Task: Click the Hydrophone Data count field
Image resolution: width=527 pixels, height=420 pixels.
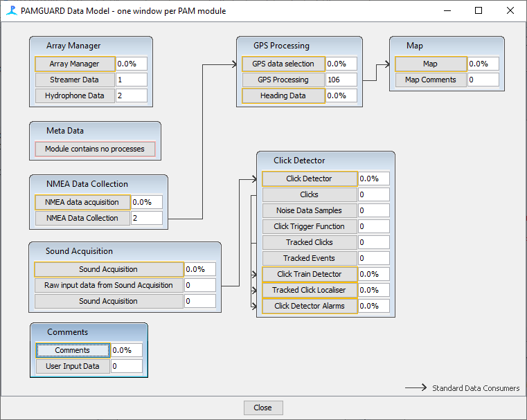Action: 132,95
